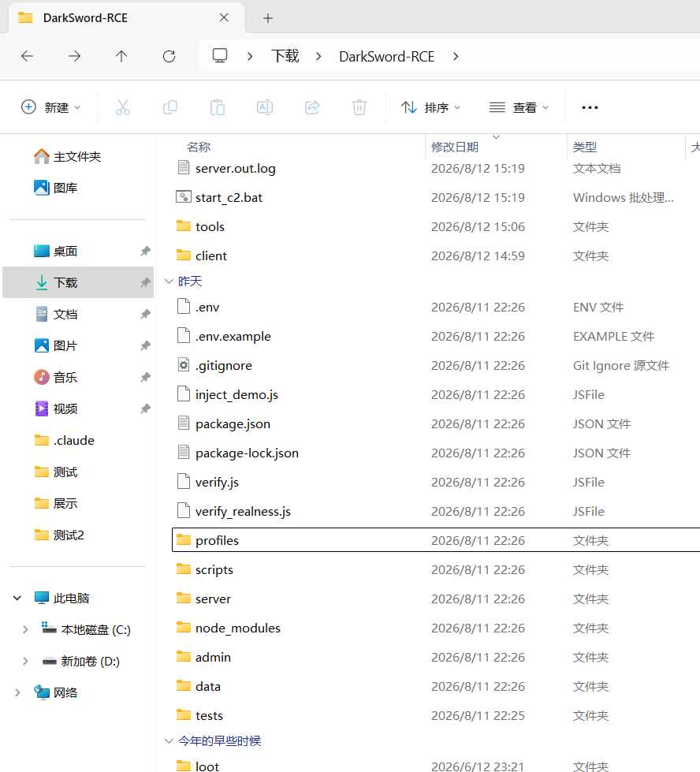Viewport: 700px width, 772px height.
Task: Select the tests folder
Action: point(436,715)
